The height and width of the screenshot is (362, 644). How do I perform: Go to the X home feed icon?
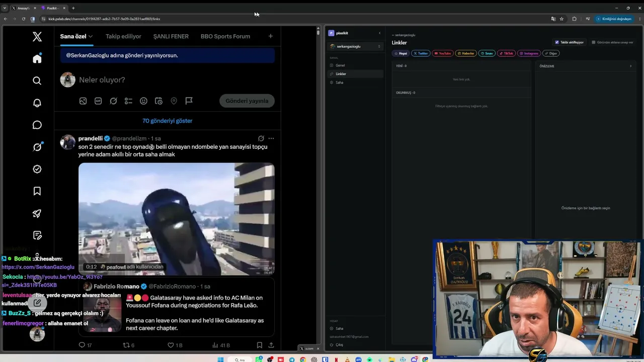click(x=37, y=59)
